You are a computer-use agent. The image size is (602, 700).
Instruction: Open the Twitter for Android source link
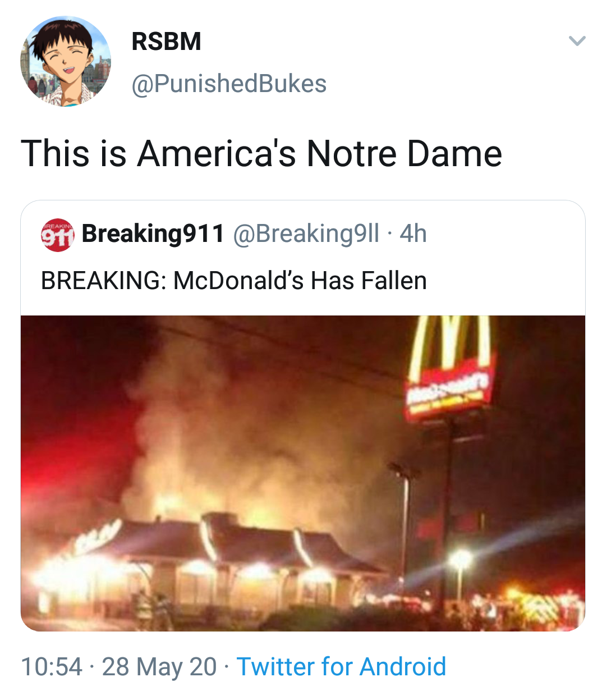pyautogui.click(x=341, y=667)
